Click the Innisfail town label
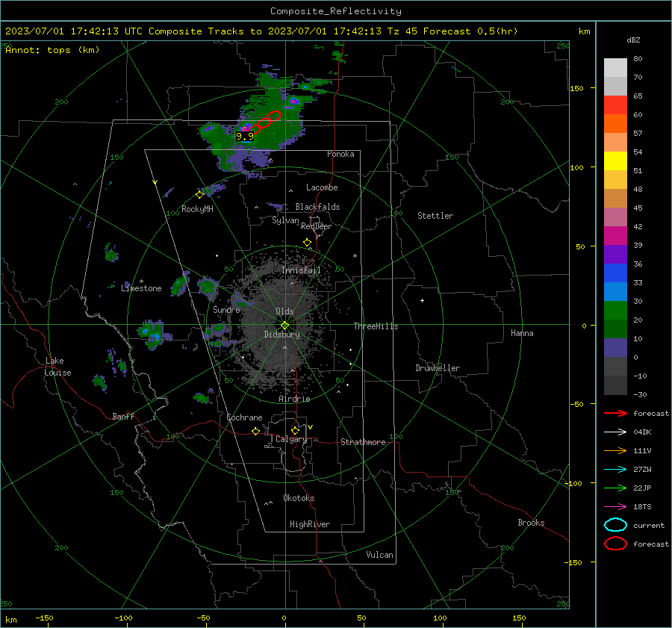 click(x=302, y=270)
